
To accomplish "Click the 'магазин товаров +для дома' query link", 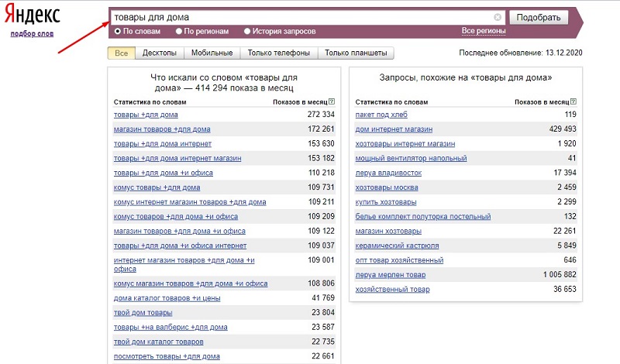I will pyautogui.click(x=162, y=129).
